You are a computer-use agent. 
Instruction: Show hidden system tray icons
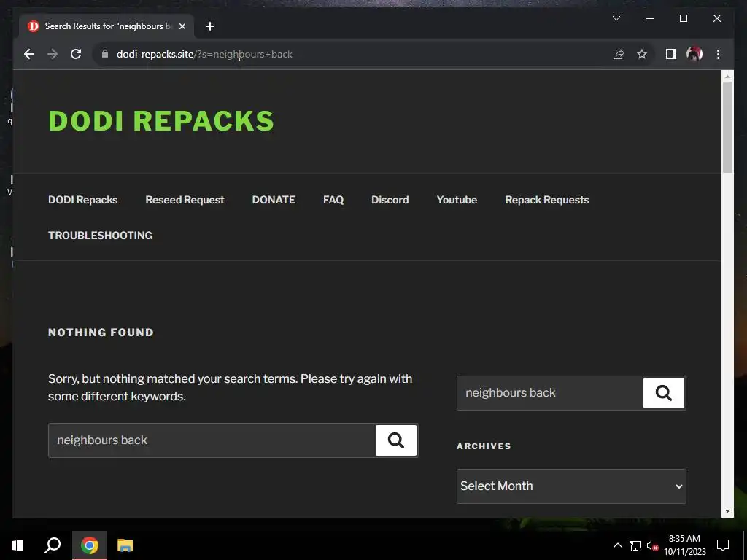(x=617, y=545)
